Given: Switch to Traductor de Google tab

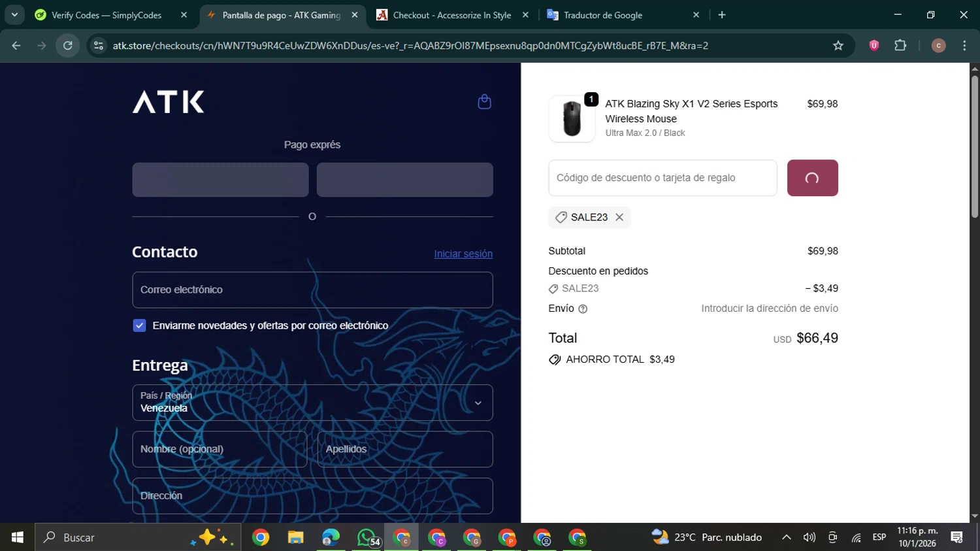Looking at the screenshot, I should pyautogui.click(x=603, y=15).
